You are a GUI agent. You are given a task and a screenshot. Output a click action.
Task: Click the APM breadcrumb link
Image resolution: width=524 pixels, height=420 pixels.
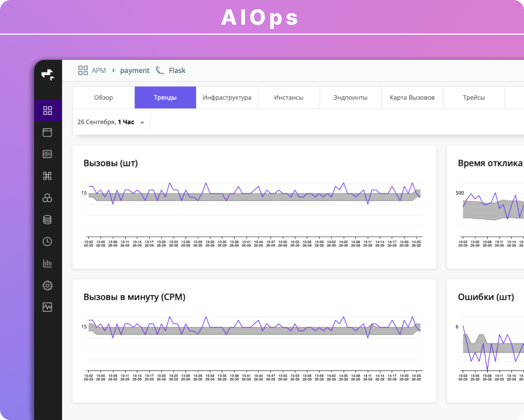click(98, 70)
